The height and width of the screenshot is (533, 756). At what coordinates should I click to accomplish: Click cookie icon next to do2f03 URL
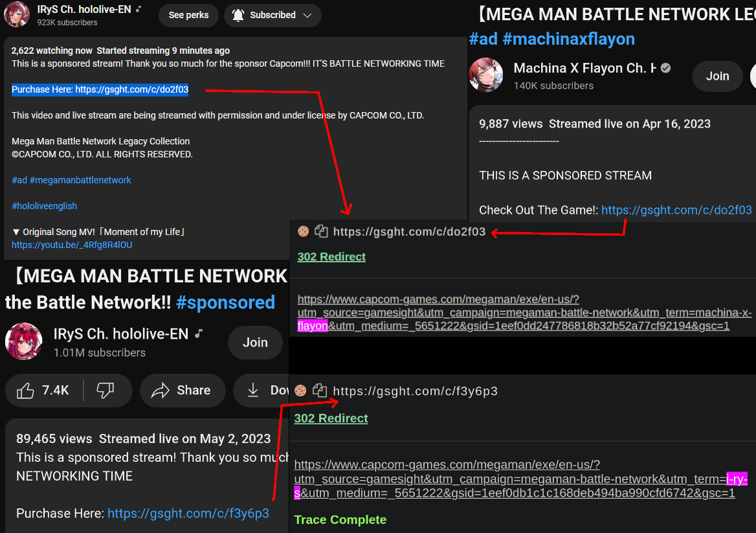click(304, 232)
